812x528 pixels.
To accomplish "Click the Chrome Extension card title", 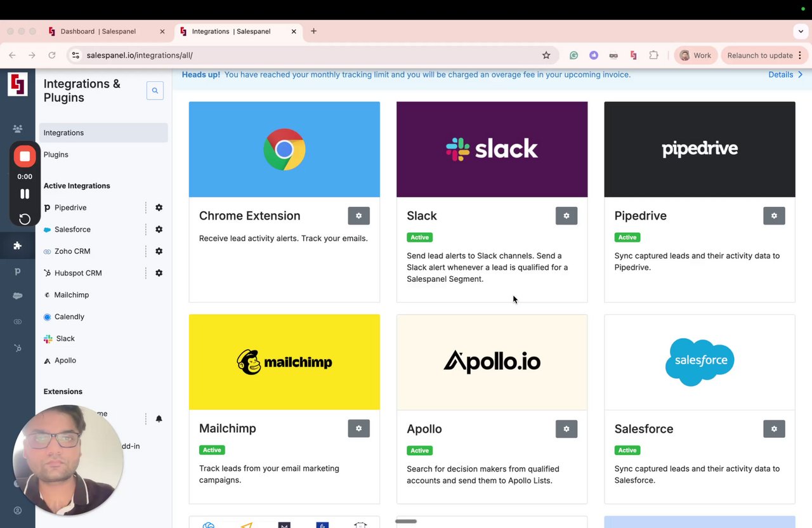I will 250,216.
